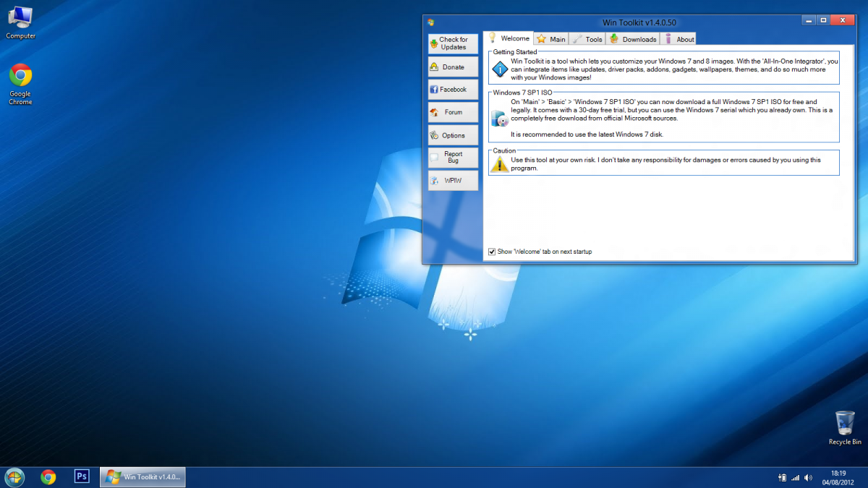Viewport: 868px width, 488px height.
Task: Open the Options button
Action: click(x=454, y=135)
